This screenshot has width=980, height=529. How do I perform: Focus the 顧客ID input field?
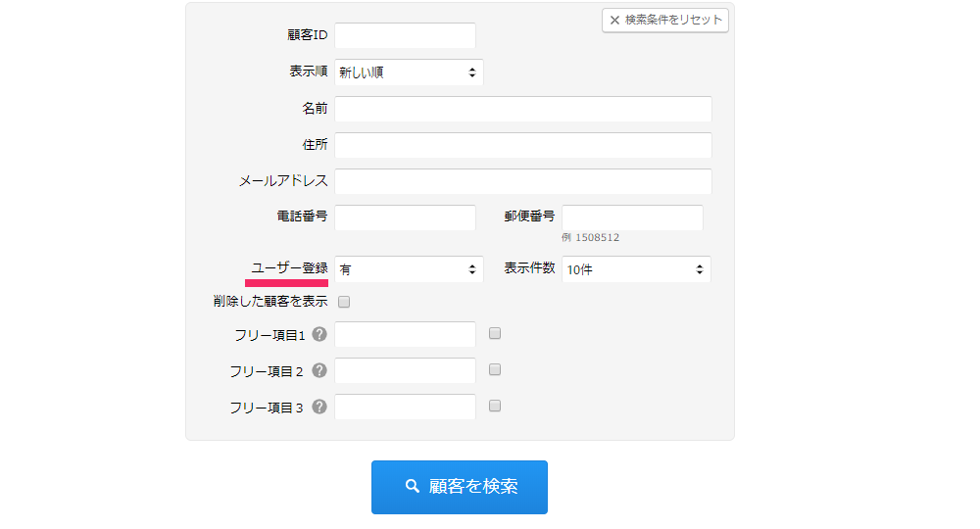(x=405, y=36)
